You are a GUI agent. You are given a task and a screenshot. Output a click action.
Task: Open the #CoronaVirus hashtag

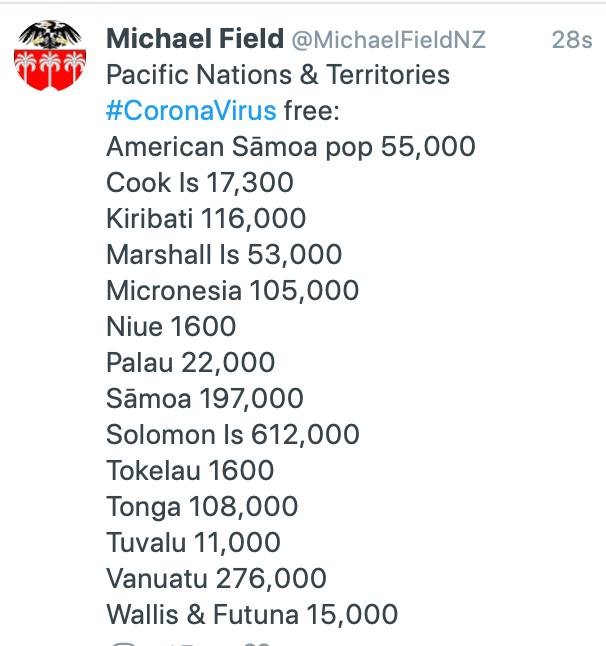tap(191, 111)
